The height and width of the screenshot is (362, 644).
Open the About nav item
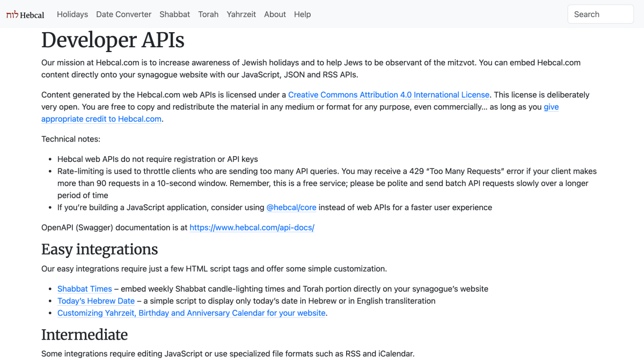coord(275,14)
